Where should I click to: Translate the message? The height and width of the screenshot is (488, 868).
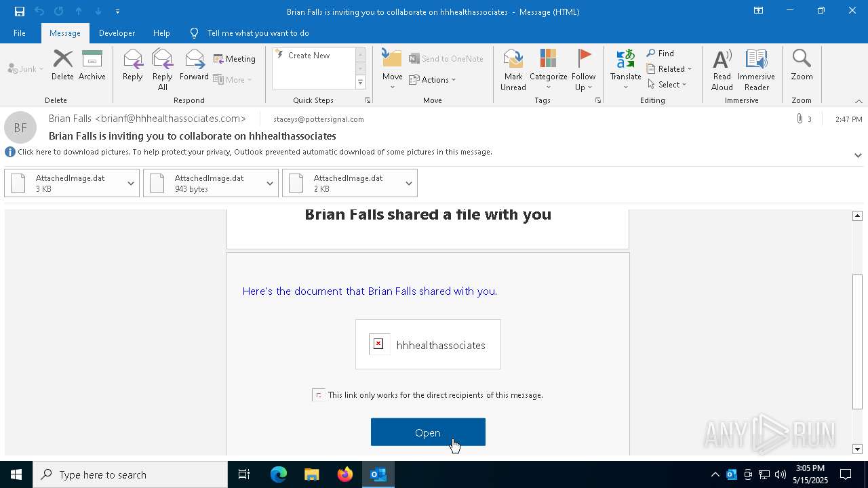626,70
